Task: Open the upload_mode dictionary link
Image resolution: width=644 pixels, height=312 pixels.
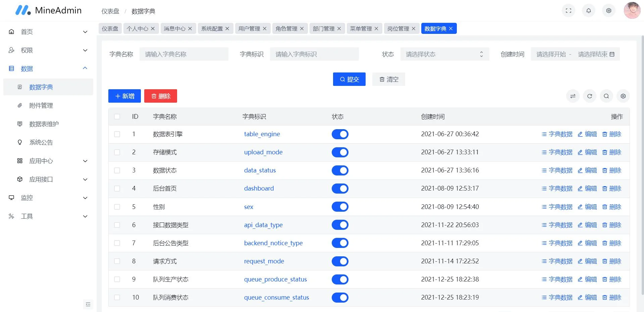Action: tap(263, 152)
